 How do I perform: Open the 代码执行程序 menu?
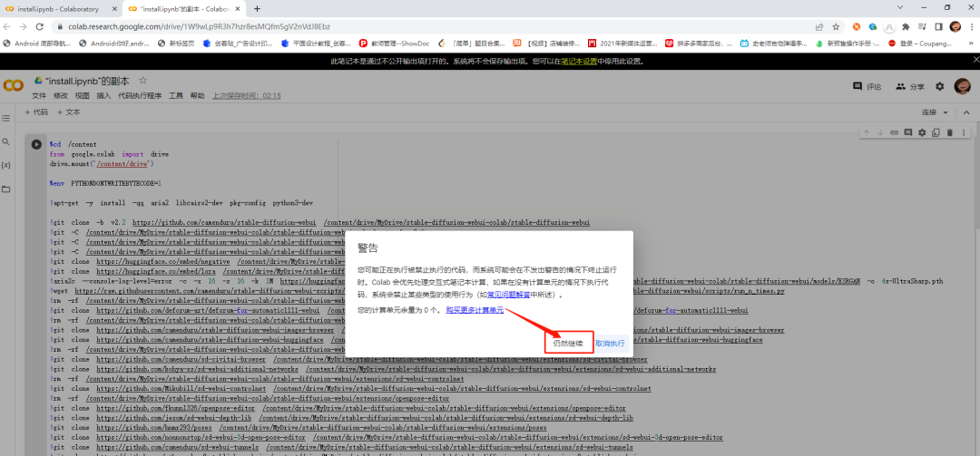140,95
